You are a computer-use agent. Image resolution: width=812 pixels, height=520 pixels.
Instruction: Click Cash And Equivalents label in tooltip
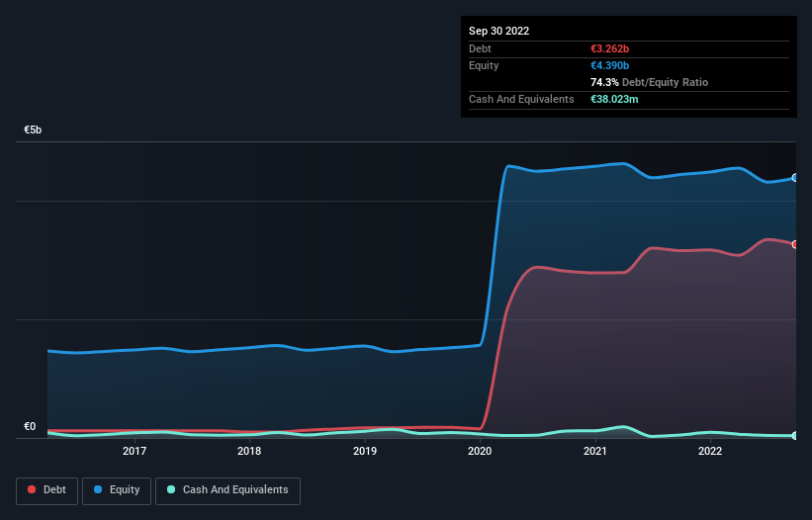coord(521,99)
